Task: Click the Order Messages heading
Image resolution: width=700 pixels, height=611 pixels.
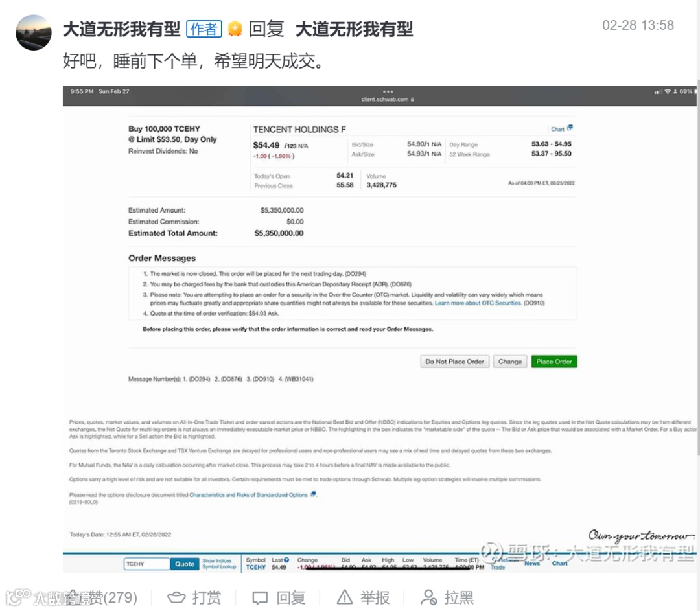Action: (162, 259)
